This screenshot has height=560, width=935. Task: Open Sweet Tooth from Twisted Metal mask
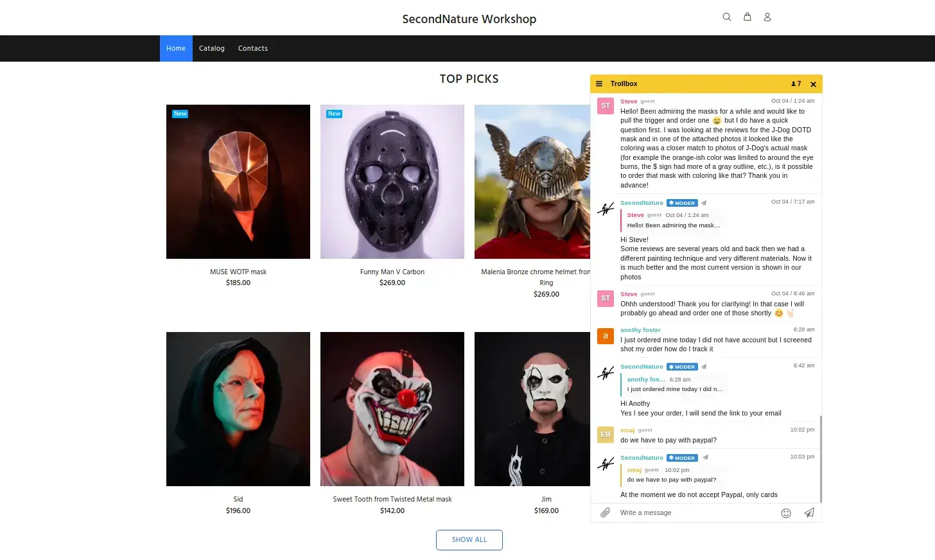[392, 499]
